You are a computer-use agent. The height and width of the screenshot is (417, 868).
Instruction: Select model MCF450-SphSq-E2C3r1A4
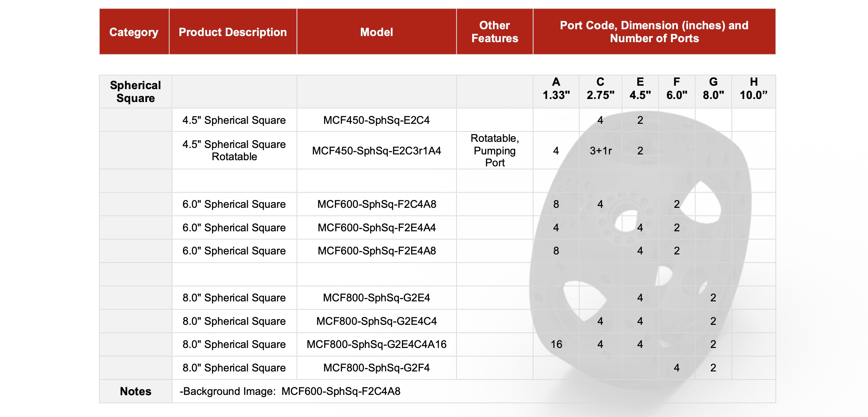point(376,151)
